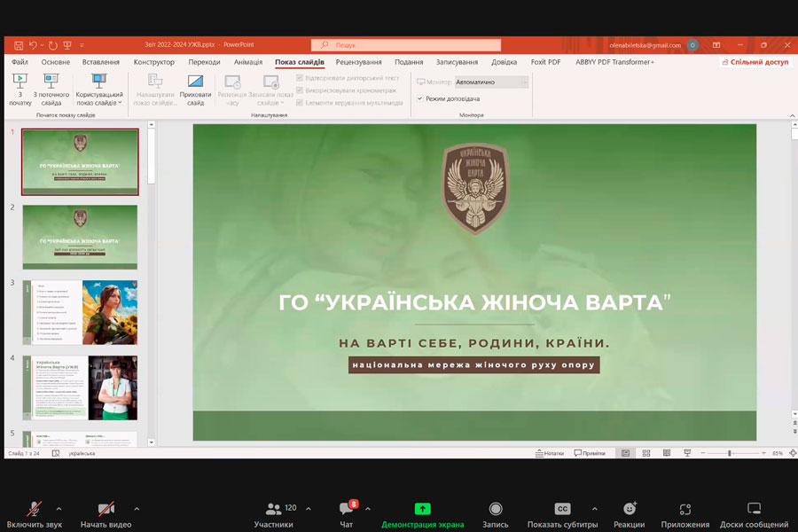The image size is (798, 532).
Task: Start slideshow from current slide
Action: click(51, 87)
